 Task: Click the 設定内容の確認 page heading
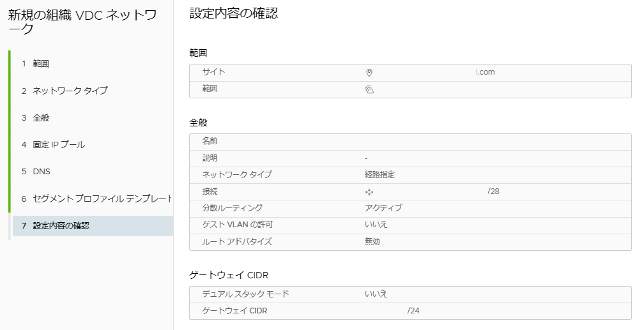[x=234, y=13]
